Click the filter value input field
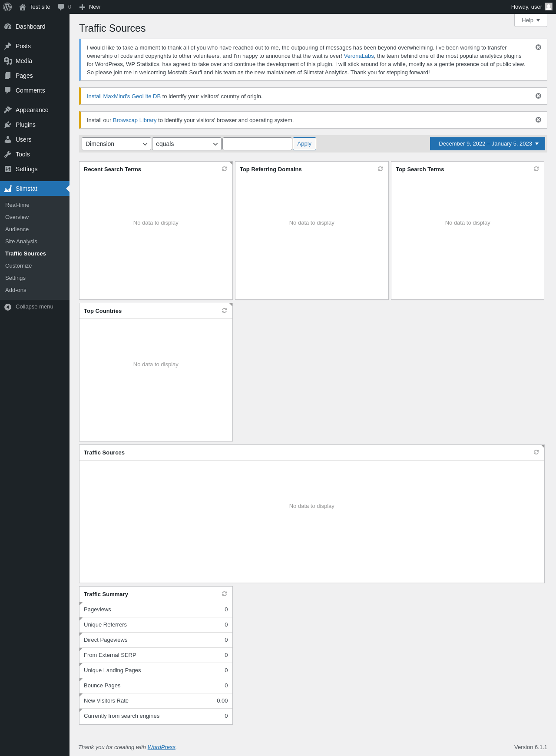Screen dimensions: 556x756 point(257,144)
